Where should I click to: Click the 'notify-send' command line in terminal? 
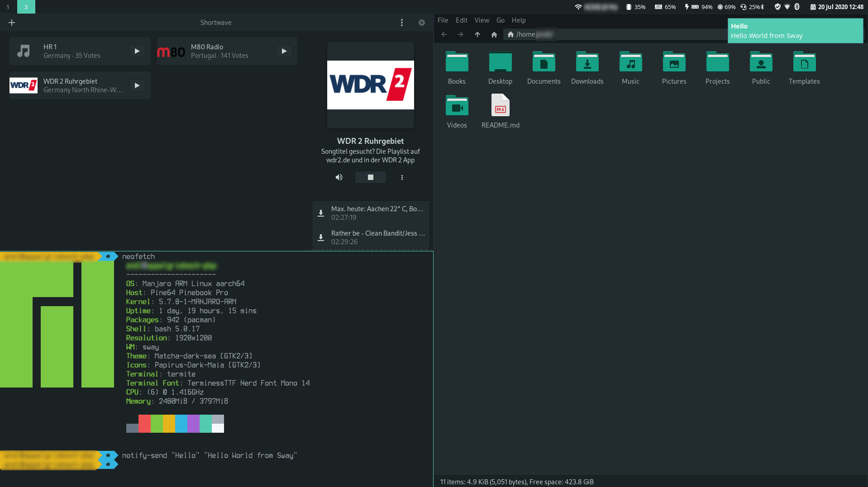click(x=210, y=455)
